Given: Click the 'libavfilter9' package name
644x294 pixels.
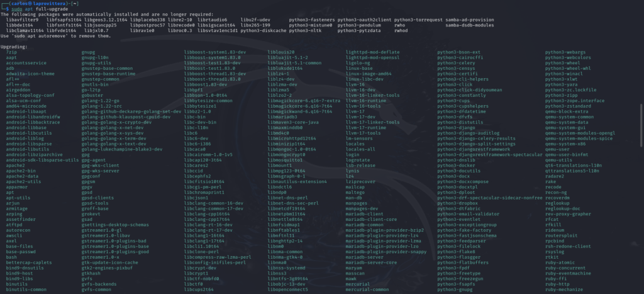Looking at the screenshot, I should [x=23, y=20].
